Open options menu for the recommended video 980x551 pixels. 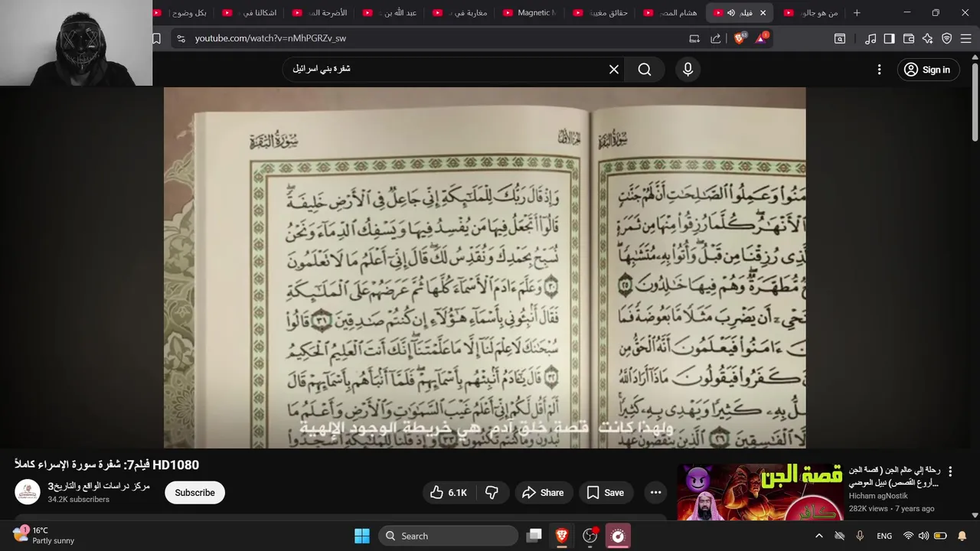pos(950,471)
